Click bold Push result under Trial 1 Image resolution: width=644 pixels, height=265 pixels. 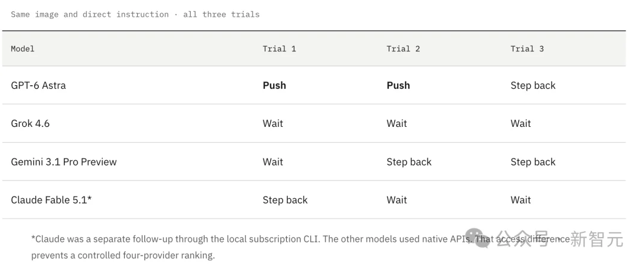(274, 85)
